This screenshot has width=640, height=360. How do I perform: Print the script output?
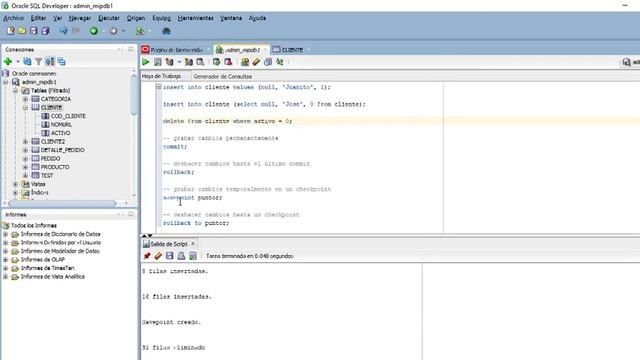[x=181, y=256]
